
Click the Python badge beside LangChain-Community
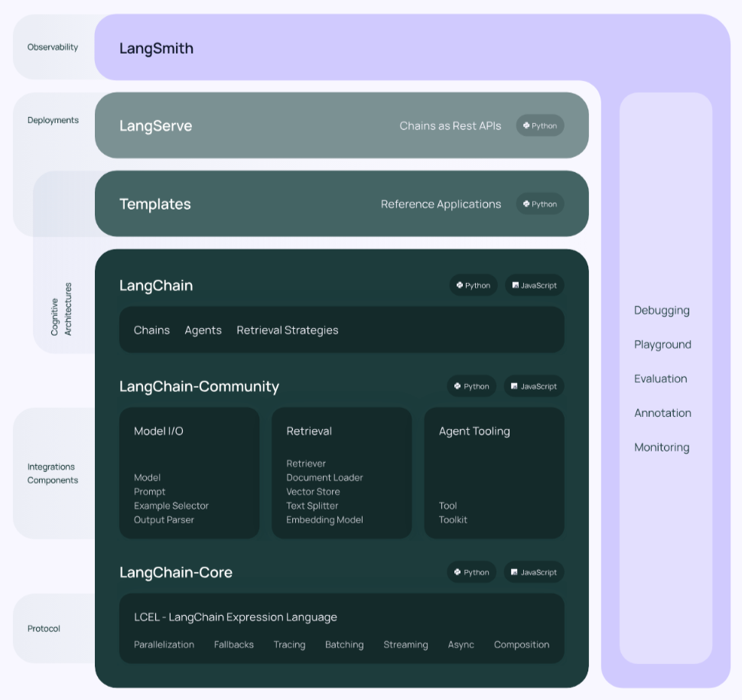(472, 386)
